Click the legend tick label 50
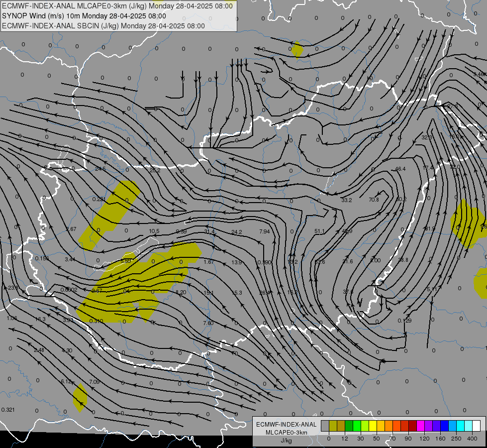 tap(377, 439)
